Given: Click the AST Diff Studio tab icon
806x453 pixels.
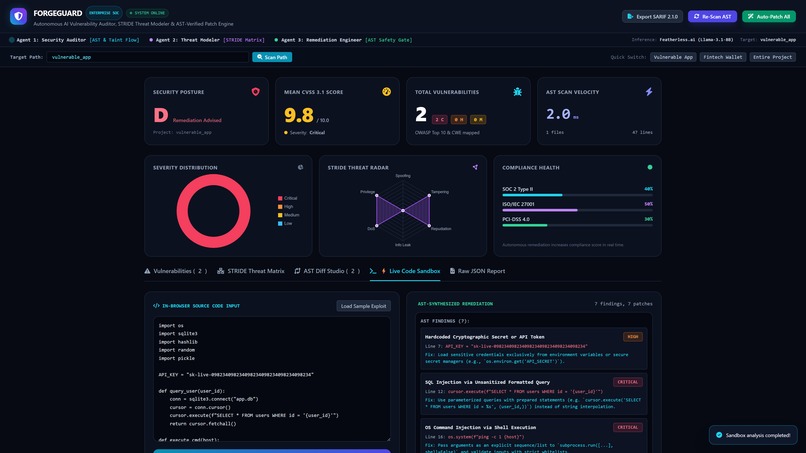Looking at the screenshot, I should click(297, 271).
